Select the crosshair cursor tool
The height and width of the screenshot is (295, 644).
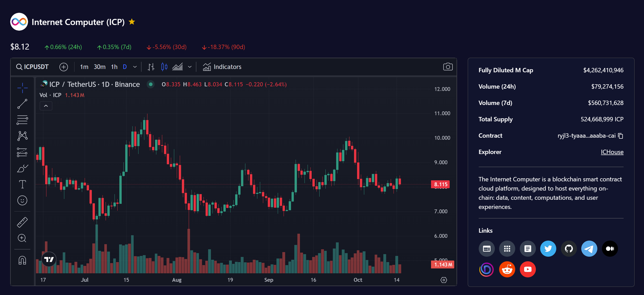coord(22,88)
